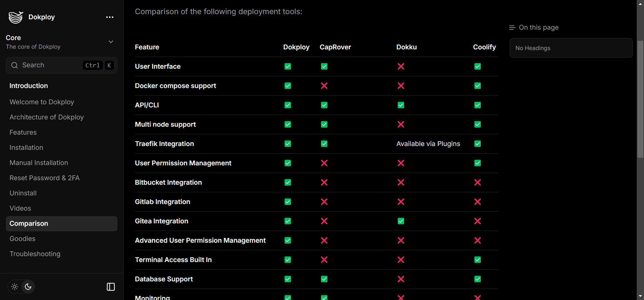644x300 pixels.
Task: Click Coolify cross in Bitbucket Integration row
Action: point(477,182)
